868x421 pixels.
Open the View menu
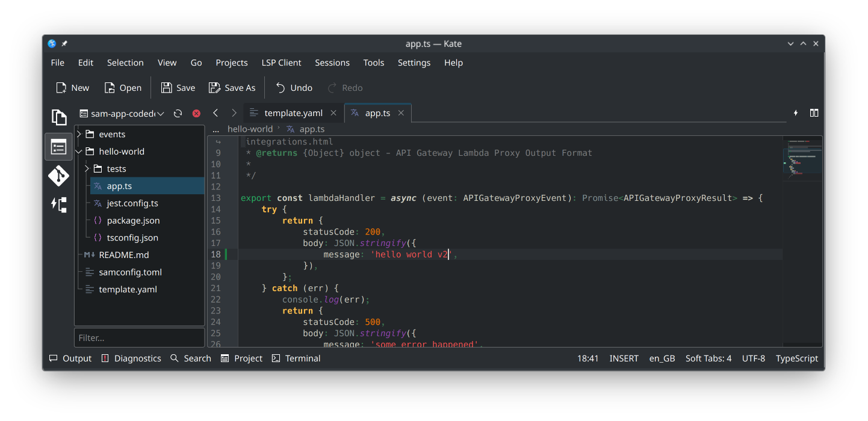[x=167, y=63]
